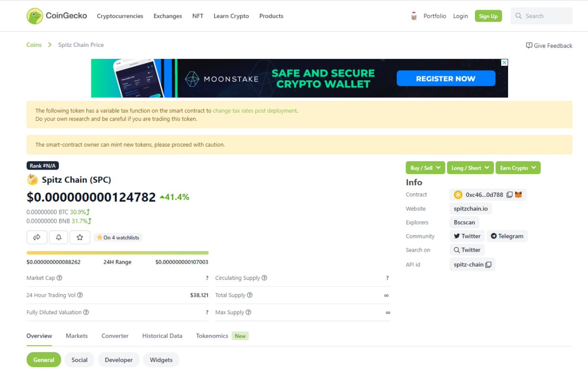588x374 pixels.
Task: Open the Long / Short dropdown
Action: click(470, 168)
